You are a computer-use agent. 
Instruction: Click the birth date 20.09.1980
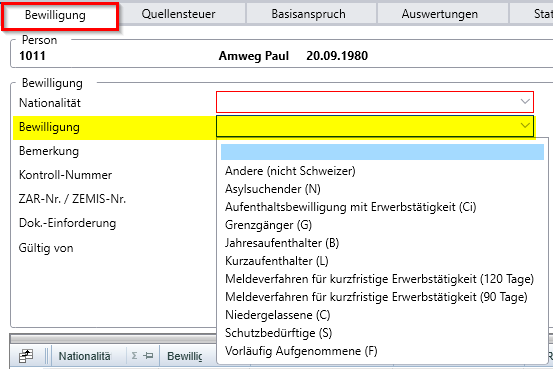337,56
